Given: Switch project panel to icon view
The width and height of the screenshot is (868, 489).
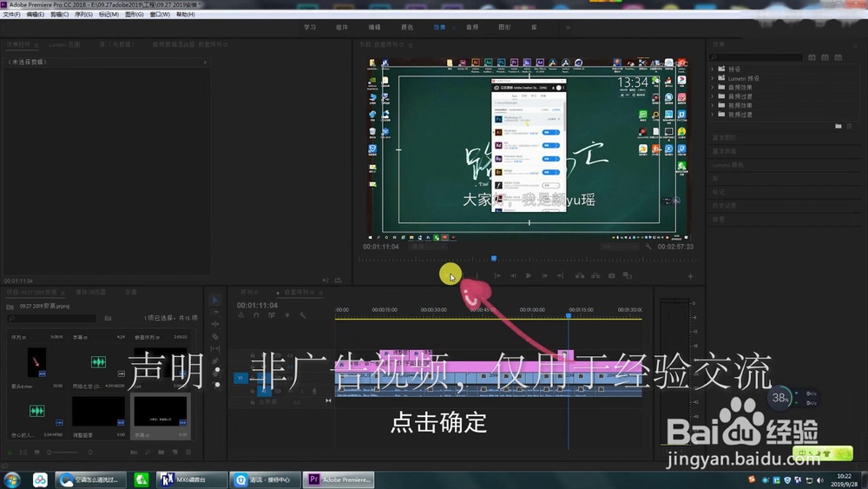Looking at the screenshot, I should coord(36,453).
